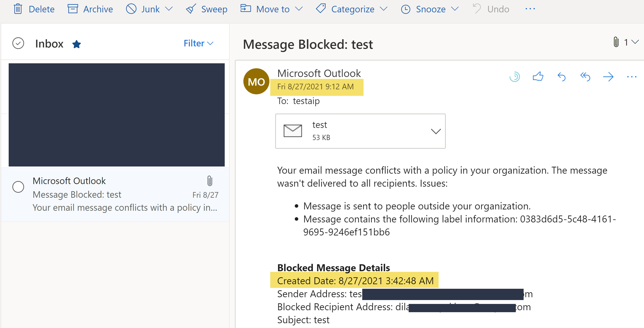Click the Snooze button
Viewport: 644px width, 328px height.
coord(429,9)
